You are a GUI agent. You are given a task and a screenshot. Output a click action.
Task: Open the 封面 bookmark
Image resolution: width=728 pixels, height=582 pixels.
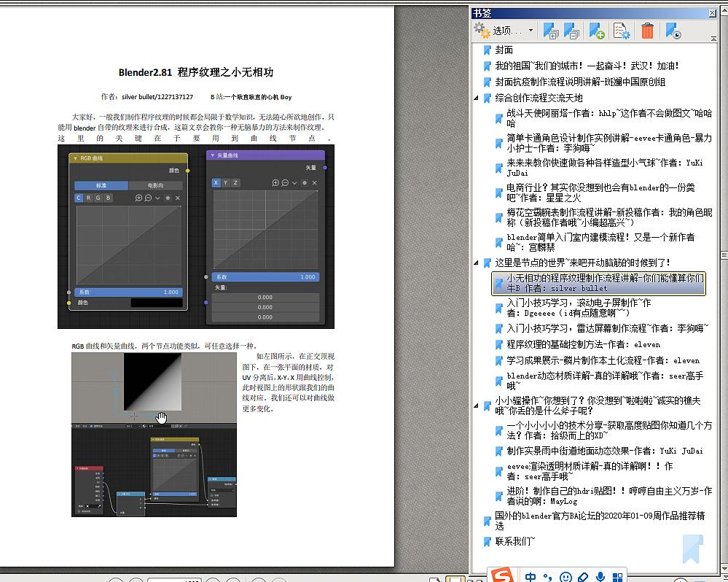[x=504, y=50]
